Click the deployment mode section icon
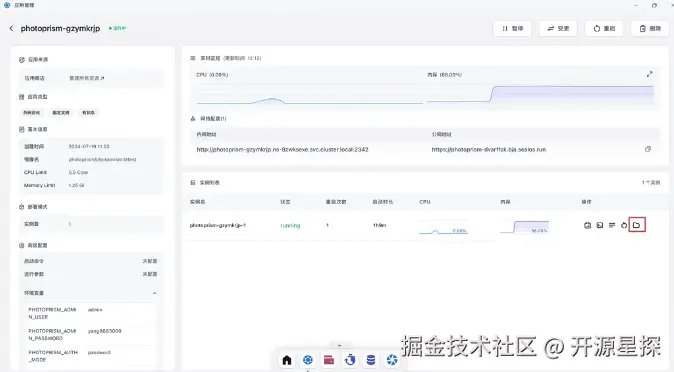Screen dimensions: 674x372 coord(21,207)
